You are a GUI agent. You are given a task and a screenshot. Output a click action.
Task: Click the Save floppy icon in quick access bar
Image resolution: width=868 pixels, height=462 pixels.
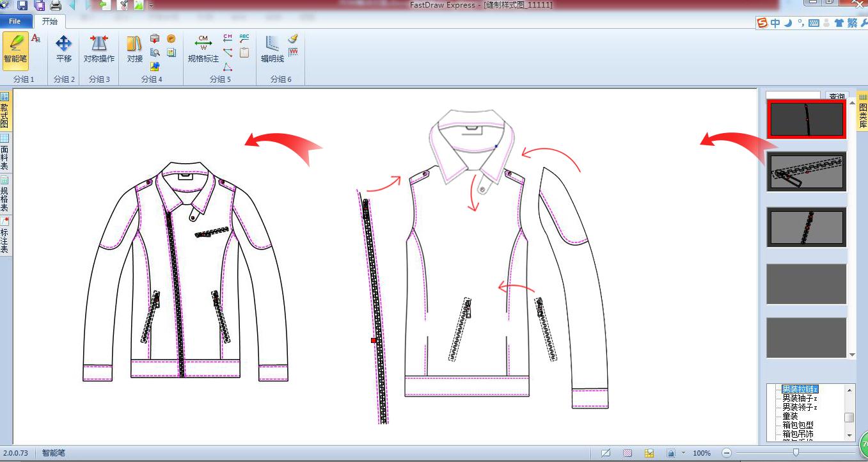coord(22,5)
